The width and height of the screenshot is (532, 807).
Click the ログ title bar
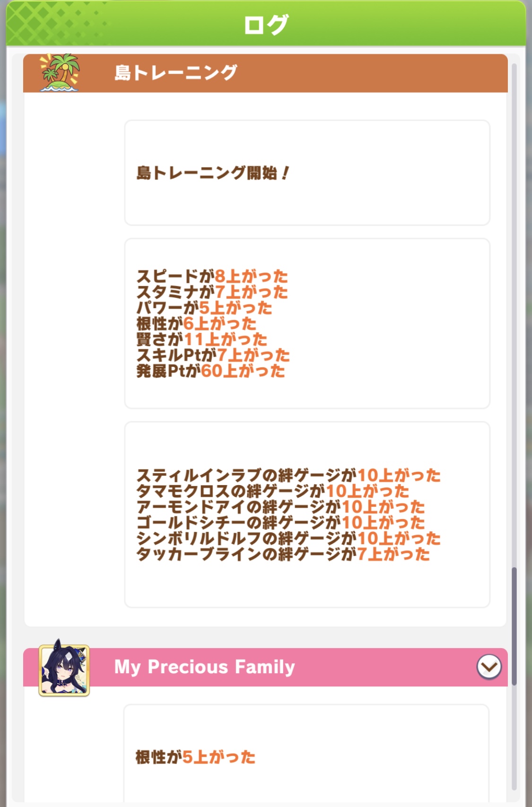(266, 23)
